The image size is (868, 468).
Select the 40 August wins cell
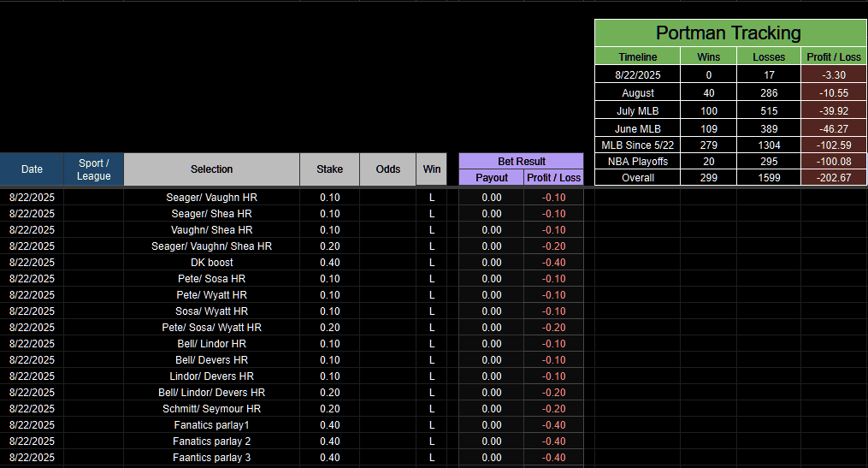(x=709, y=92)
